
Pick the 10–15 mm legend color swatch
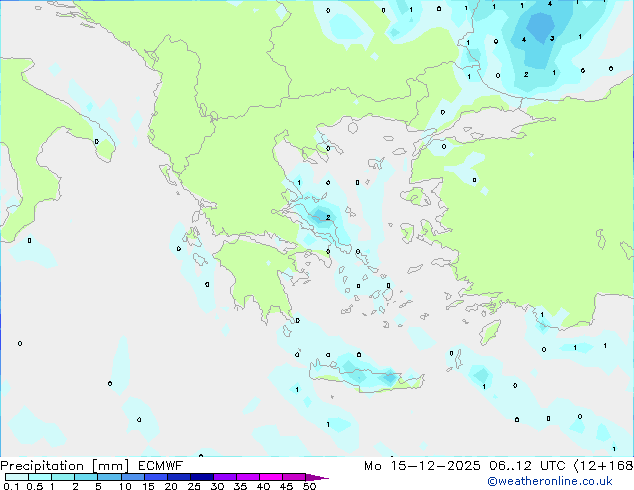132,477
